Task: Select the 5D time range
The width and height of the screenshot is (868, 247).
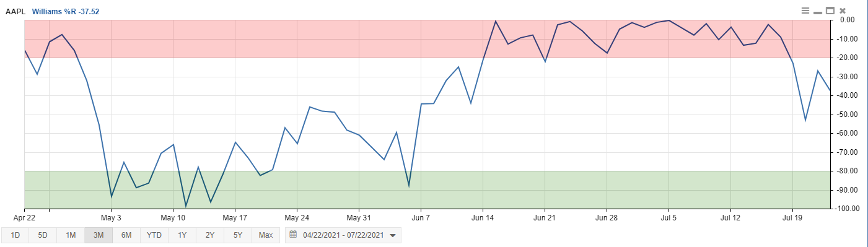Action: [x=43, y=235]
